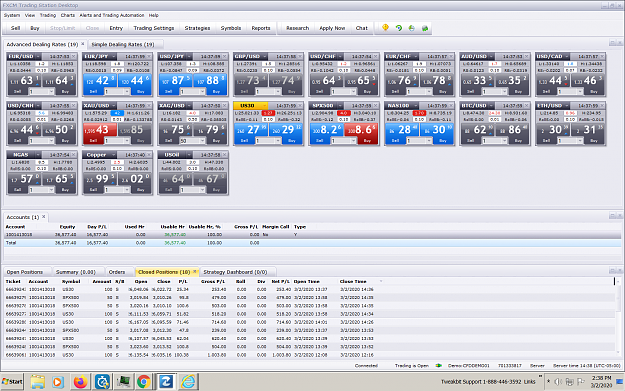This screenshot has height=391, width=625.
Task: Open the US30 symbol dropdown arrow
Action: pos(264,106)
